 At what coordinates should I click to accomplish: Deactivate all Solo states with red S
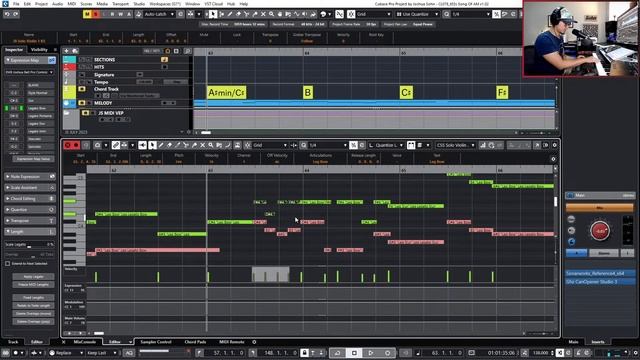click(95, 14)
